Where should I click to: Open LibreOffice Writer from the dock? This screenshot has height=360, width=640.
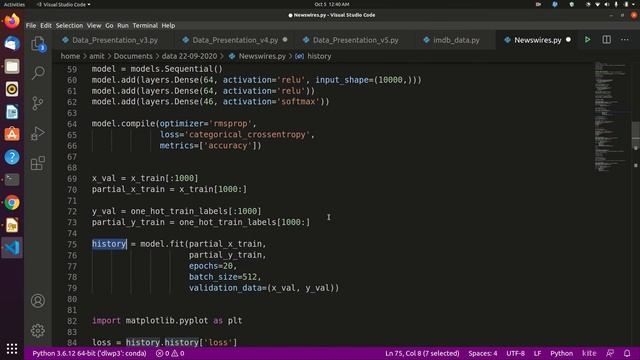pyautogui.click(x=12, y=111)
